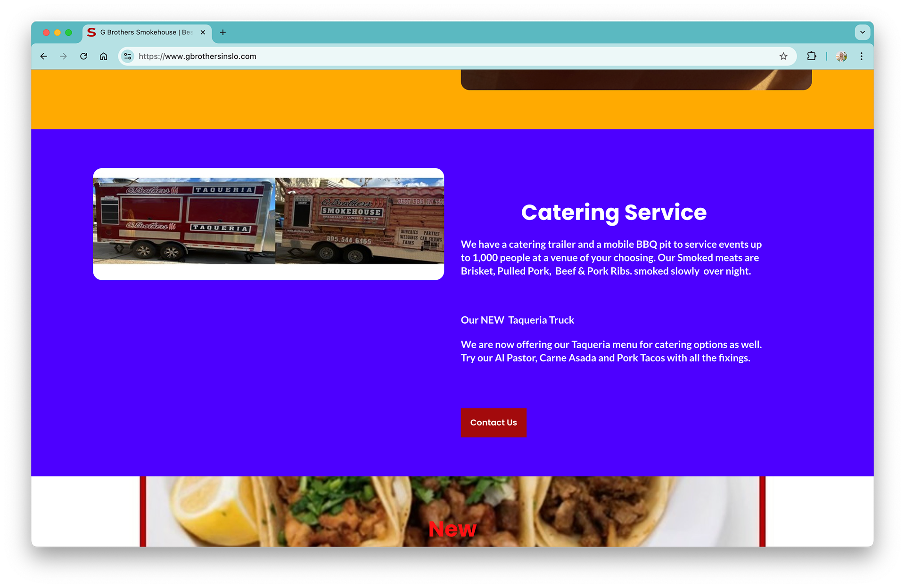Click the Smokehouse trailer photo
Screen dimensions: 905x588
[360, 220]
